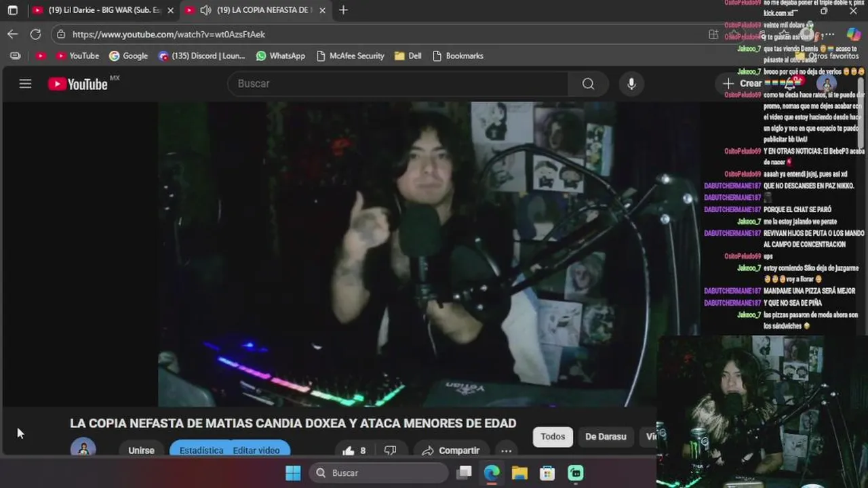868x488 pixels.
Task: Open the browser extensions icon in address bar
Action: [713, 34]
